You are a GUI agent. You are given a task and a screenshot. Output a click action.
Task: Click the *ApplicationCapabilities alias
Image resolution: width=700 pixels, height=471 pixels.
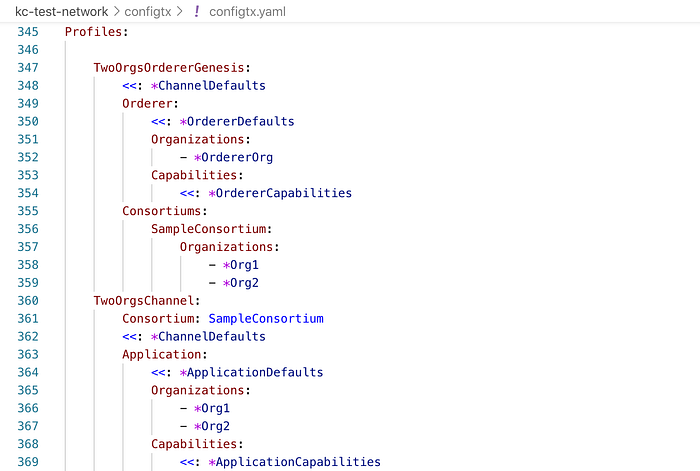click(294, 462)
